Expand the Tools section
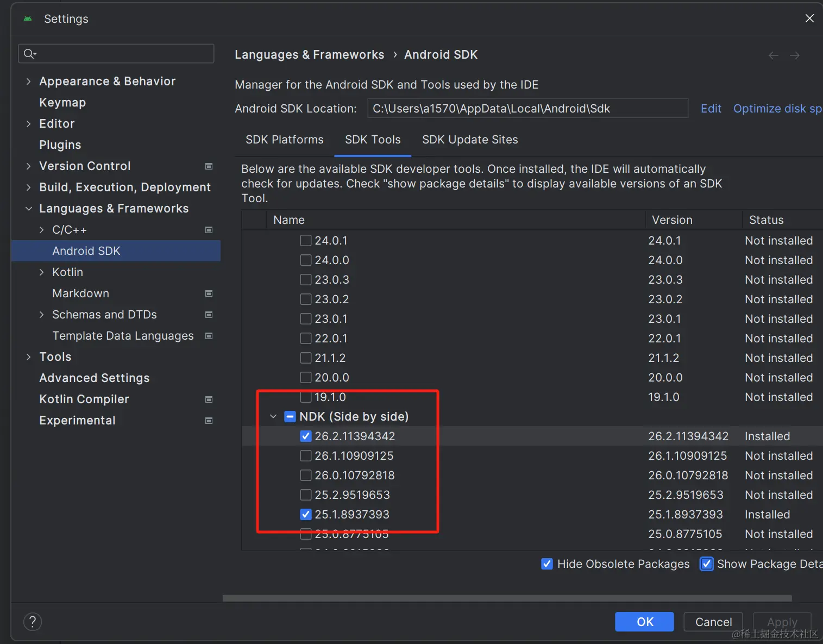 pyautogui.click(x=28, y=357)
